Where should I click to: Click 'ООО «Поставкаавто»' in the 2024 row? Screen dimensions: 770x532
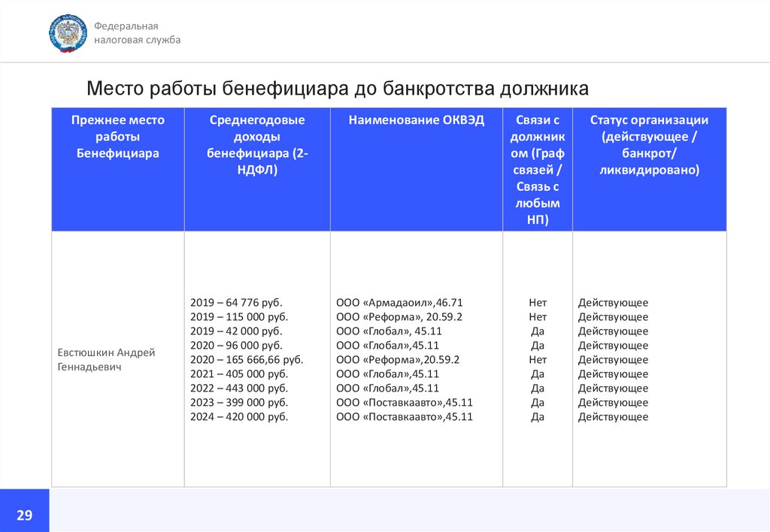point(390,417)
